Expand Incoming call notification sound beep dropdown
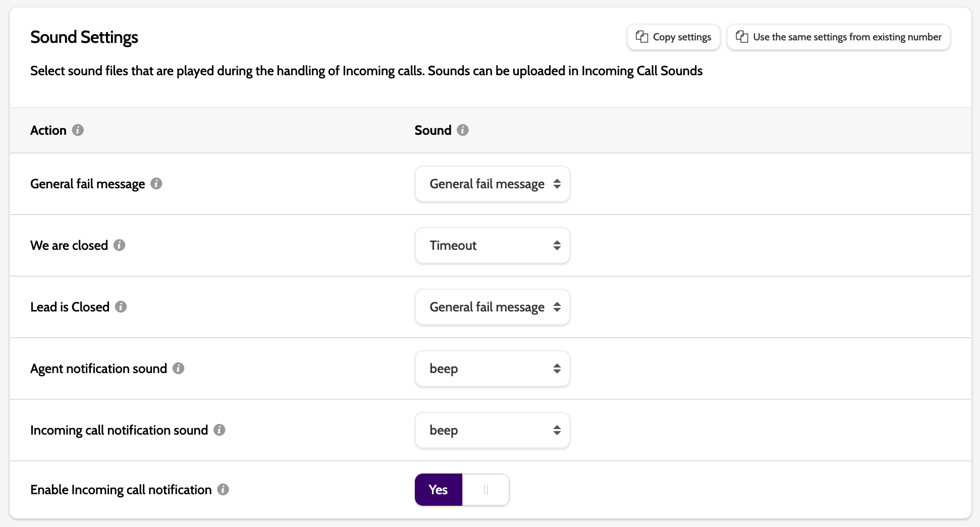 pyautogui.click(x=492, y=430)
